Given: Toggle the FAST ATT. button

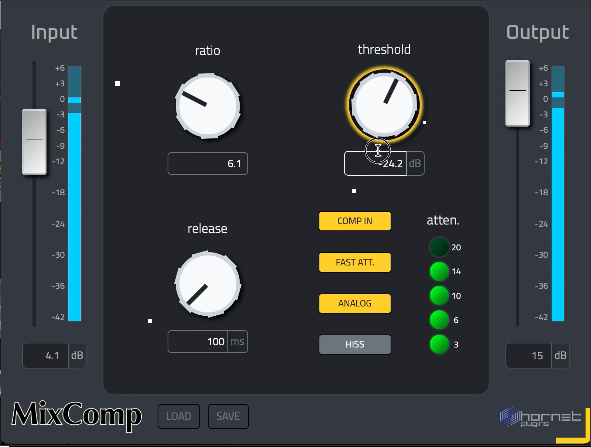Looking at the screenshot, I should tap(355, 262).
